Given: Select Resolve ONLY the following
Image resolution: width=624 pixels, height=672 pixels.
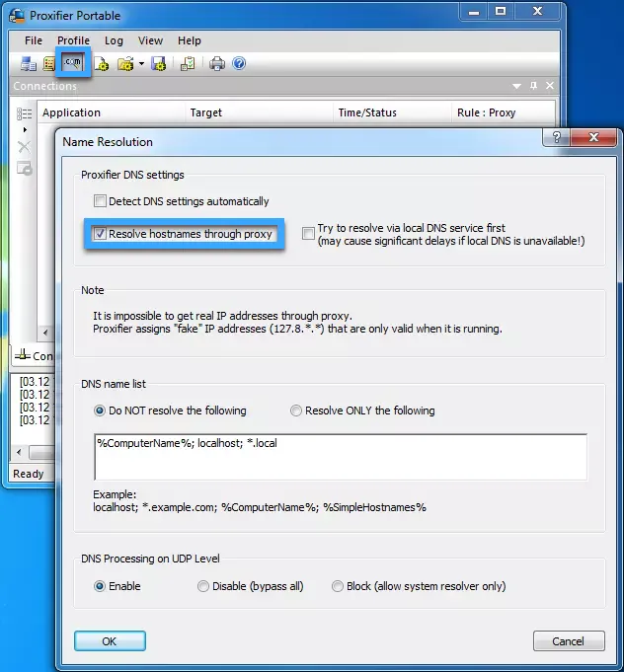Looking at the screenshot, I should click(x=296, y=411).
